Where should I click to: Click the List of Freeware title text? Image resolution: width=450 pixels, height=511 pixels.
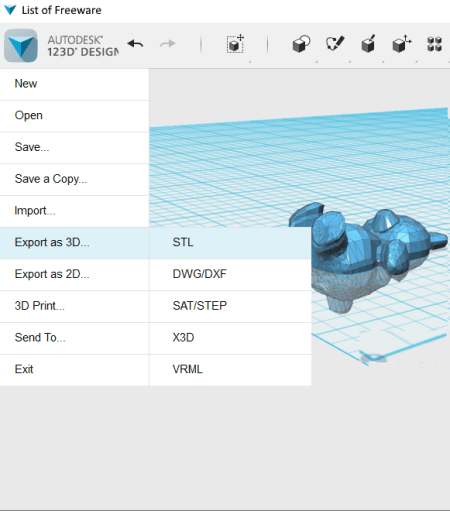pos(61,10)
